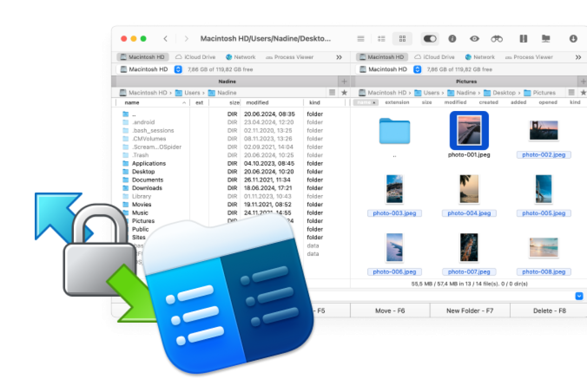
Task: Open Network in right favorites bar
Action: [480, 57]
